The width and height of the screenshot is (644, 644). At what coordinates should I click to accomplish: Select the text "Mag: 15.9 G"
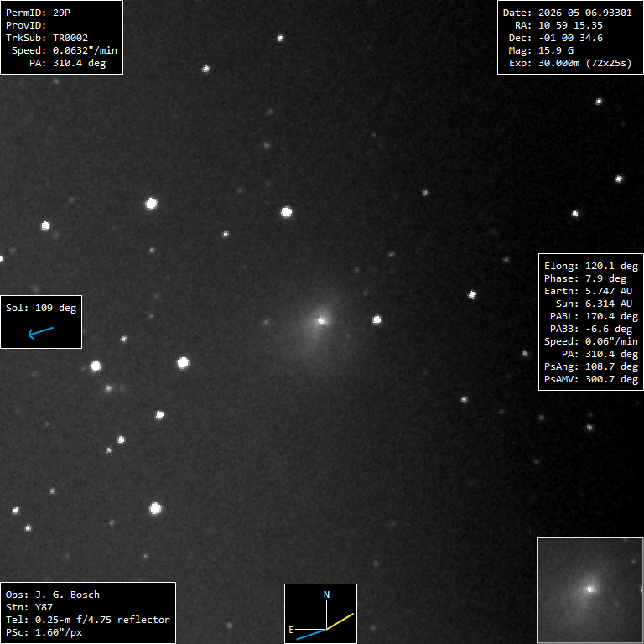tap(541, 50)
